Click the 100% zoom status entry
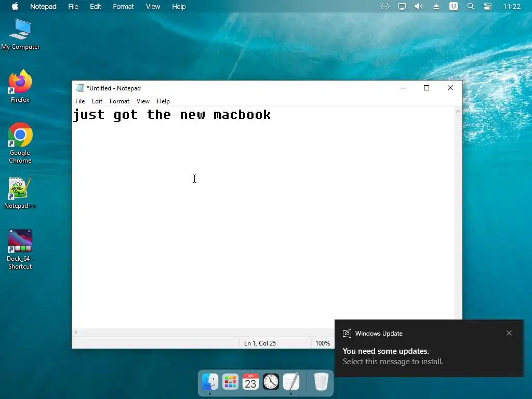 [x=323, y=343]
